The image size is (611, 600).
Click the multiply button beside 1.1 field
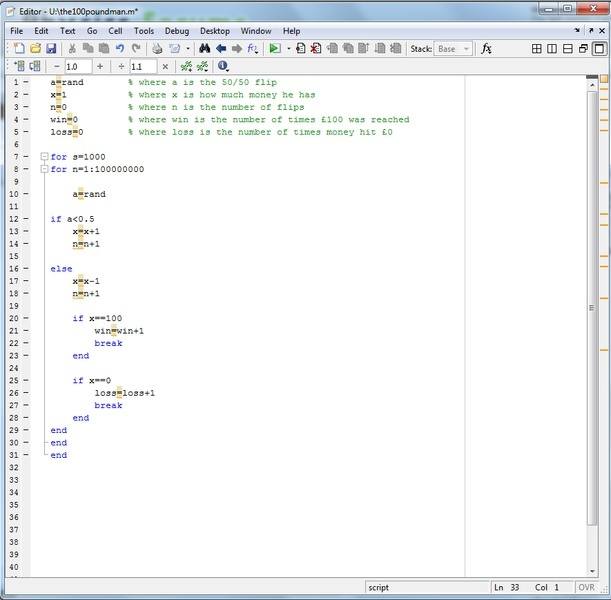165,67
